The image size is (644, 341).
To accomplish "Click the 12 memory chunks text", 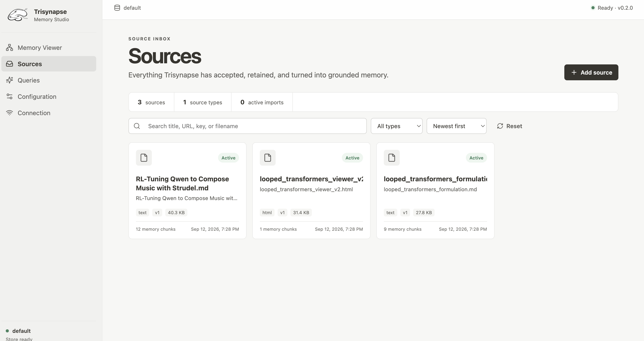I will 156,229.
